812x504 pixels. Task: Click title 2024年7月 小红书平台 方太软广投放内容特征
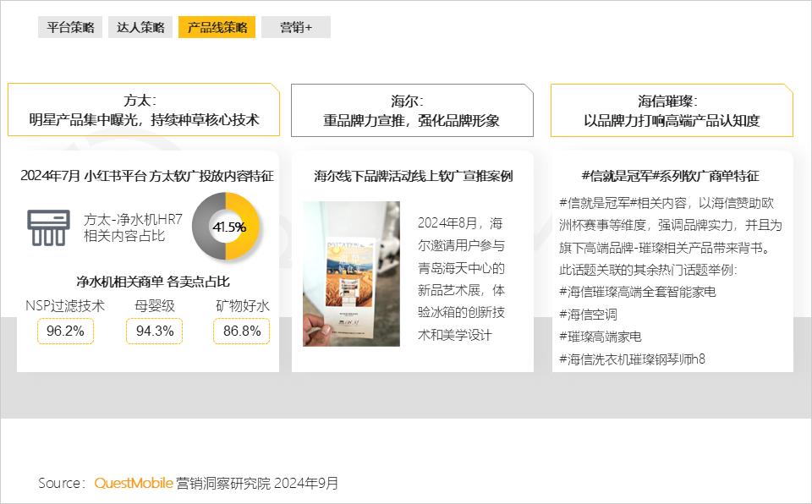[x=147, y=176]
